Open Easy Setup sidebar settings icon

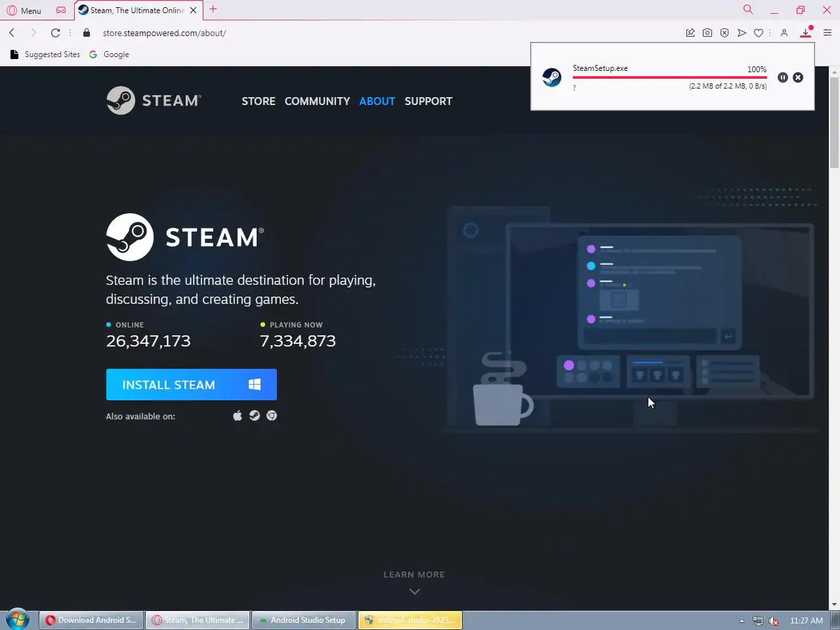[828, 33]
